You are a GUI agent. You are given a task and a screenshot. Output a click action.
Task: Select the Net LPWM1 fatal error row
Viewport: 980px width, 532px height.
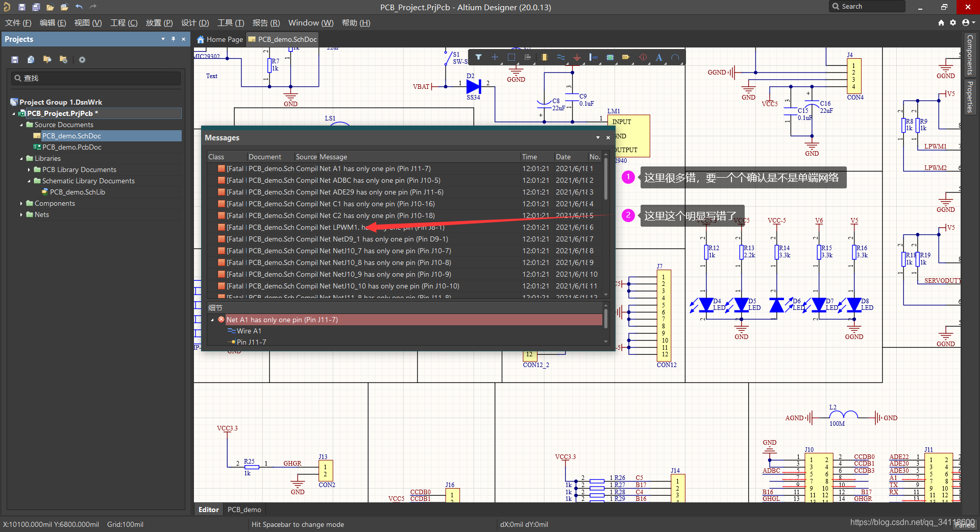coord(406,227)
